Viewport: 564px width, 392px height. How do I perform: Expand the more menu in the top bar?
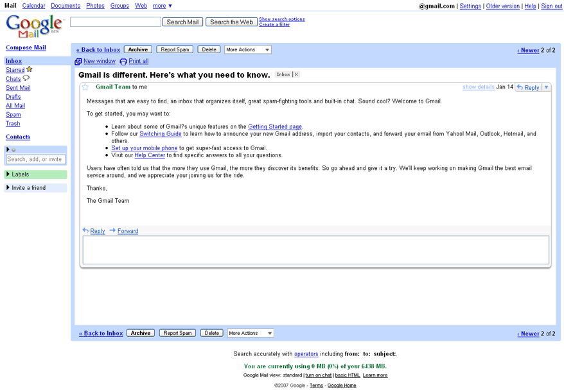pos(163,6)
